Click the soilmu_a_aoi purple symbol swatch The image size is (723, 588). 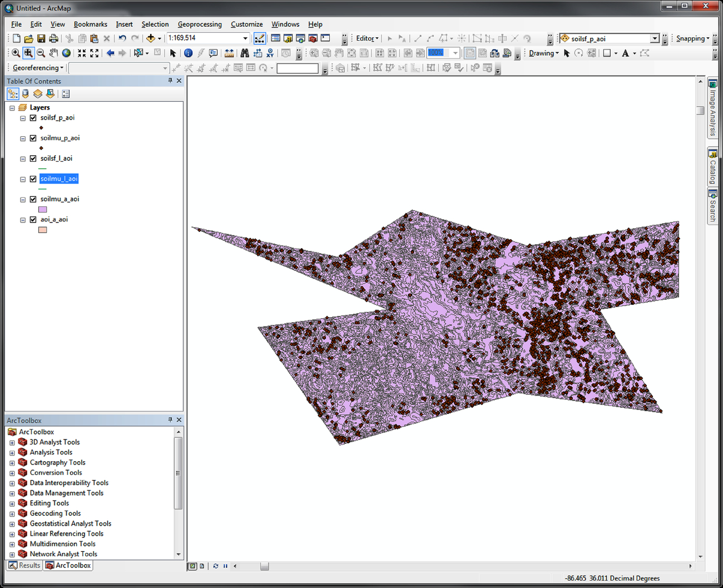coord(42,210)
